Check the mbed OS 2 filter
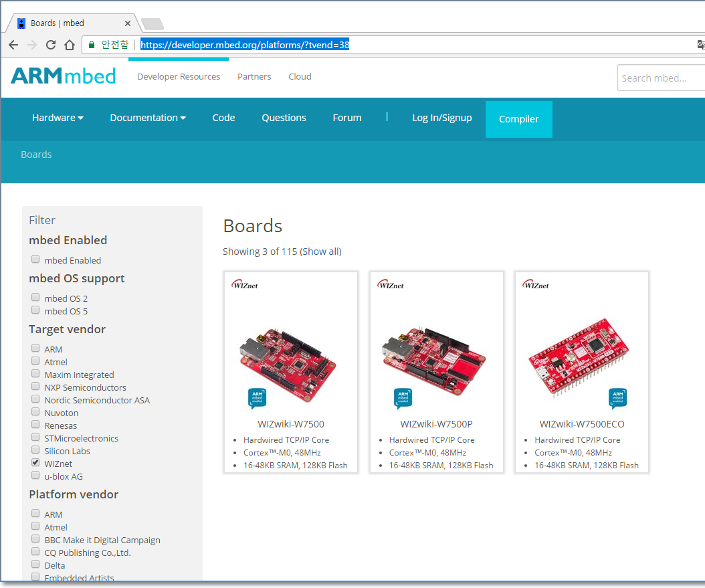The width and height of the screenshot is (705, 588). point(35,297)
